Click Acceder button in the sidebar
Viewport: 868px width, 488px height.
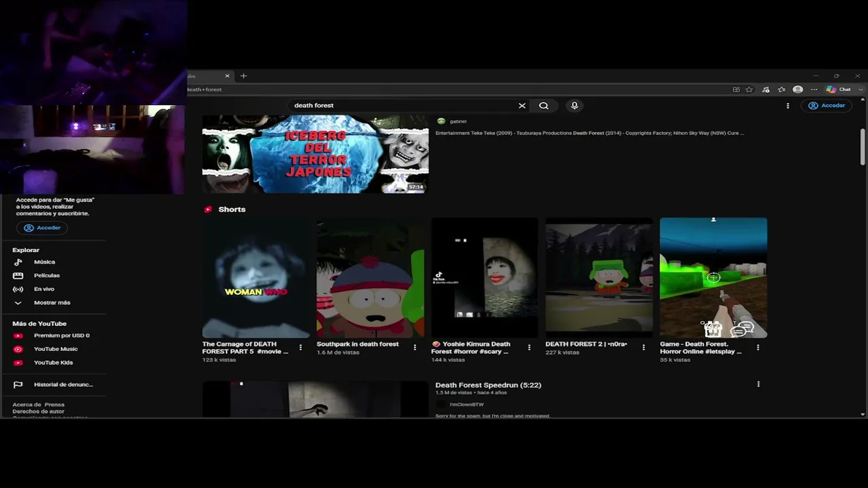click(42, 228)
